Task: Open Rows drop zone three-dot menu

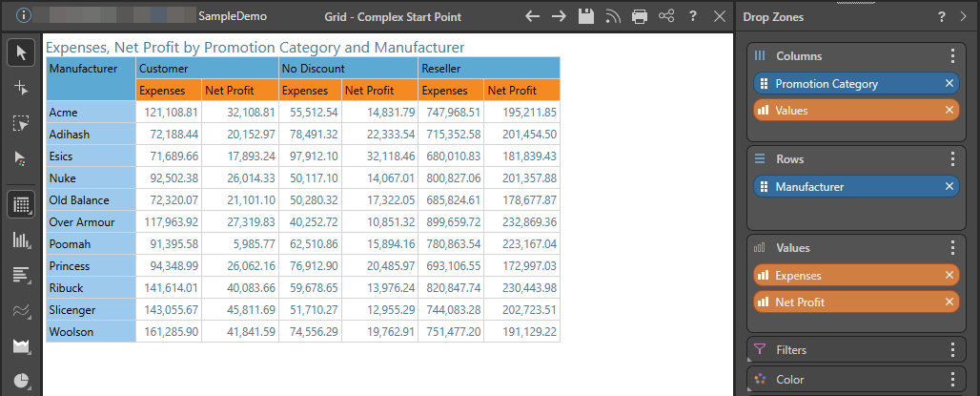Action: tap(952, 159)
